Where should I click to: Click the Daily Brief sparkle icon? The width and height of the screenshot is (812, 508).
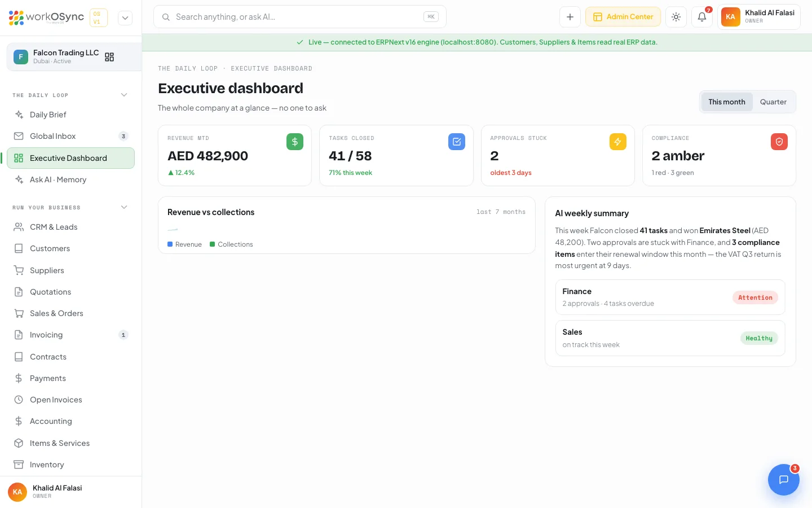click(x=19, y=115)
